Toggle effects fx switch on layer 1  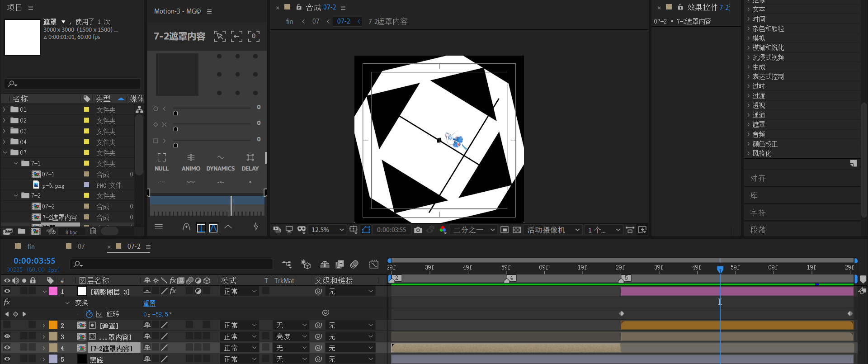[x=173, y=291]
